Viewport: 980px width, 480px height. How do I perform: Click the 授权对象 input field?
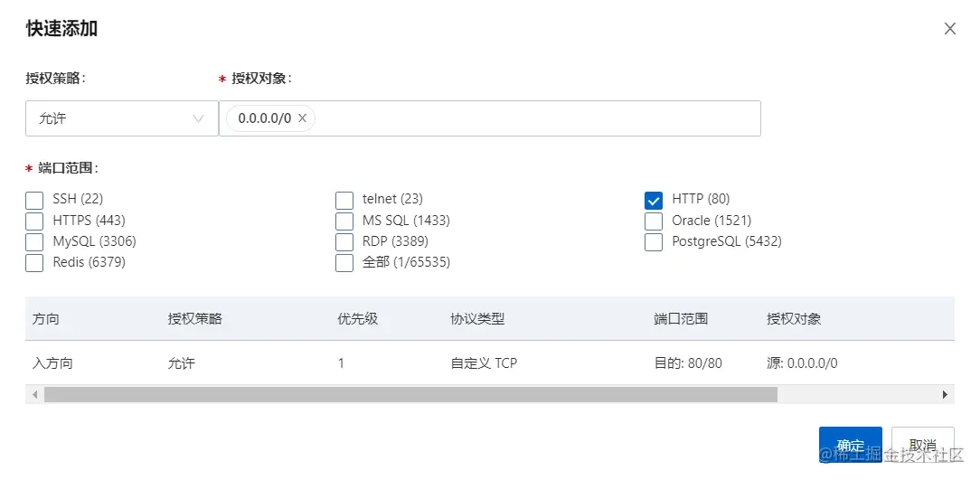coord(533,118)
